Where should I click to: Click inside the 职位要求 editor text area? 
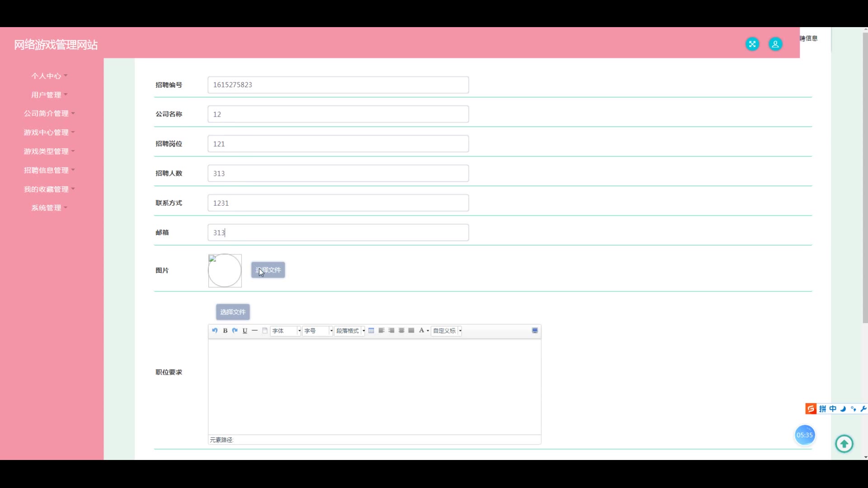pos(374,387)
